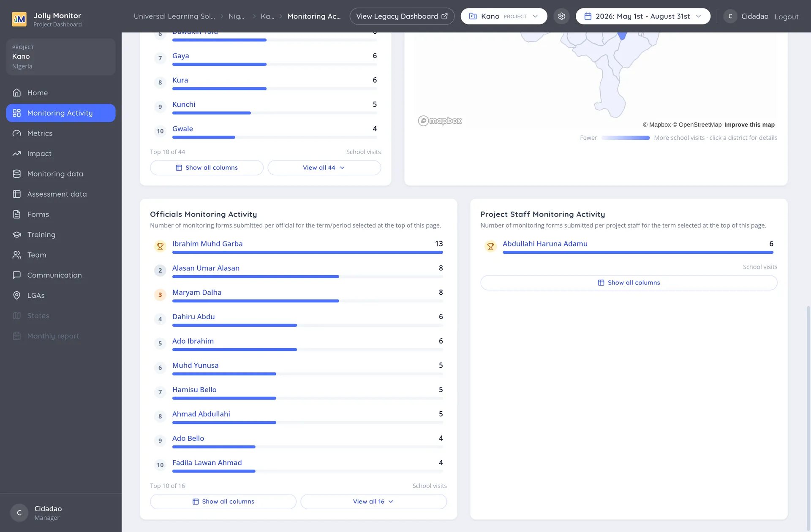The image size is (811, 532).
Task: Click table icon in Project Staff Show all columns
Action: (x=601, y=282)
